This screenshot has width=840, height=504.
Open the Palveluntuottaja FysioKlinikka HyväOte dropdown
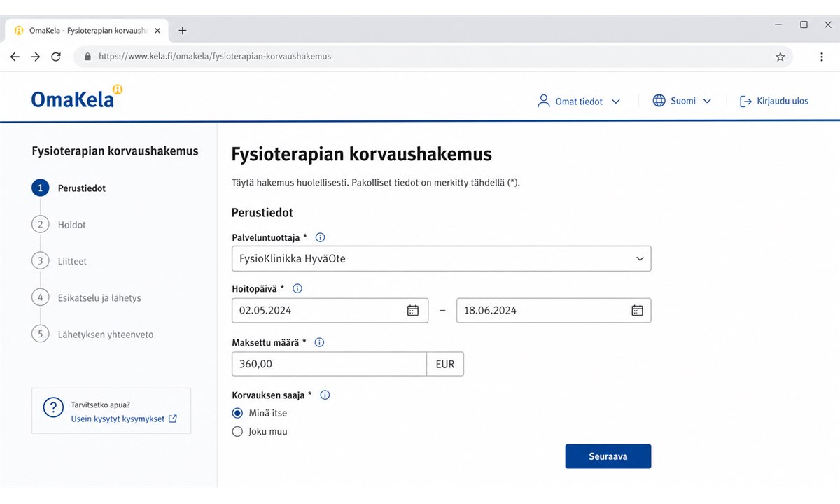(x=441, y=258)
